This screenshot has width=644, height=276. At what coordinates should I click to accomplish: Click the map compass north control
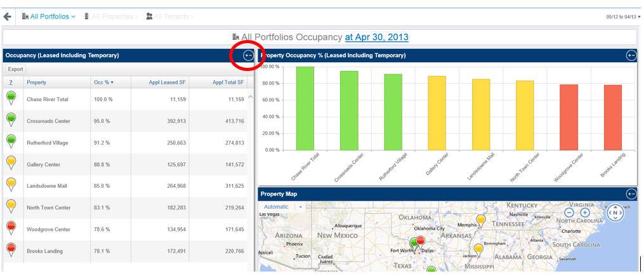[615, 213]
